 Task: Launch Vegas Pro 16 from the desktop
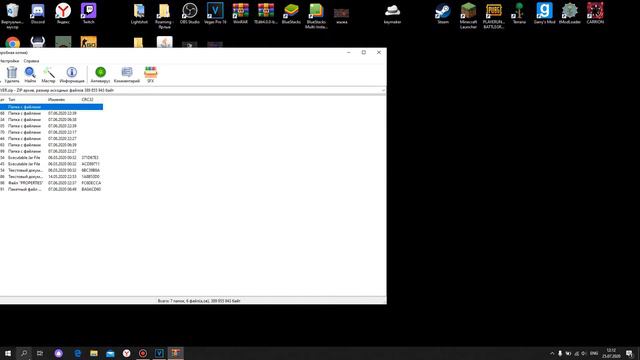[215, 13]
